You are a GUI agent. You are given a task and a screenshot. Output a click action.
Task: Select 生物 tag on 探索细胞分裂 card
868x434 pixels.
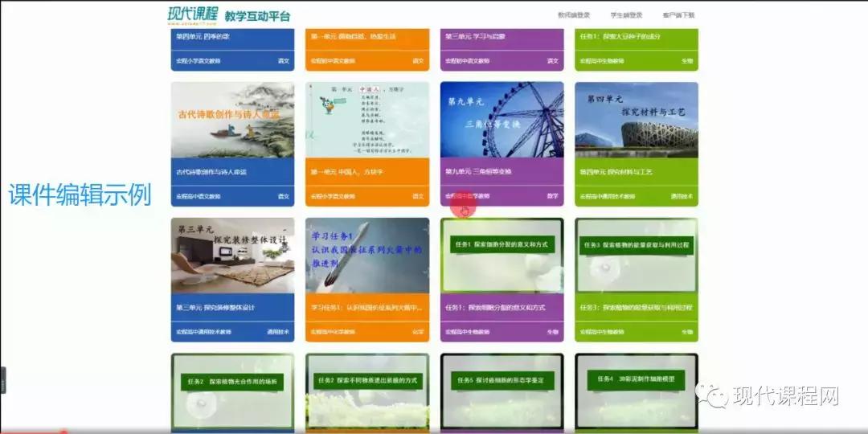pyautogui.click(x=552, y=332)
